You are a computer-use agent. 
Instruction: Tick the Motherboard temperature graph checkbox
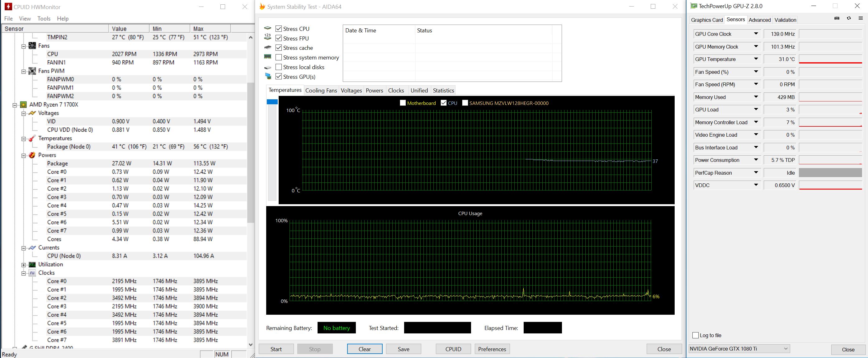(403, 103)
